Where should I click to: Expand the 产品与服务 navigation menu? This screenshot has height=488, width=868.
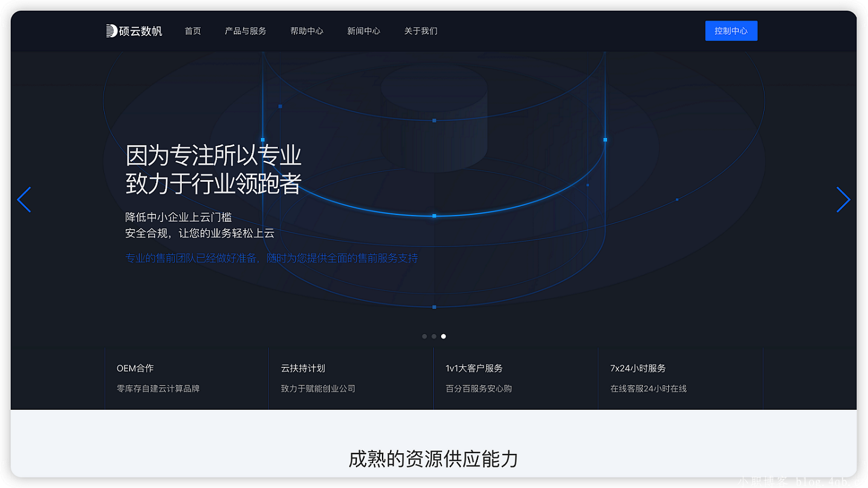pos(245,31)
